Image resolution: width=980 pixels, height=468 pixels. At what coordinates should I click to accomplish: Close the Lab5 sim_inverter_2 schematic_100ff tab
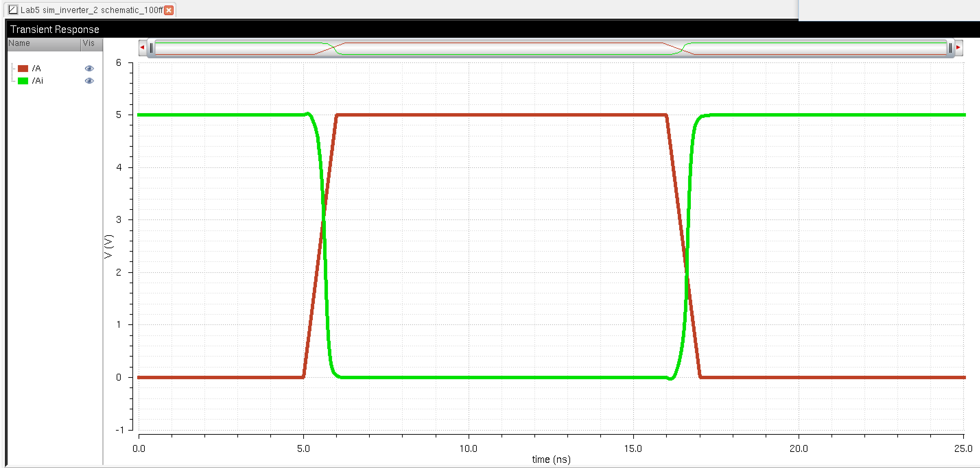pyautogui.click(x=169, y=10)
